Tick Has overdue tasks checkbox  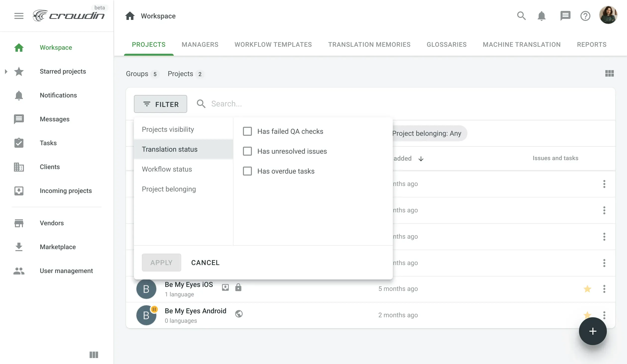click(247, 171)
